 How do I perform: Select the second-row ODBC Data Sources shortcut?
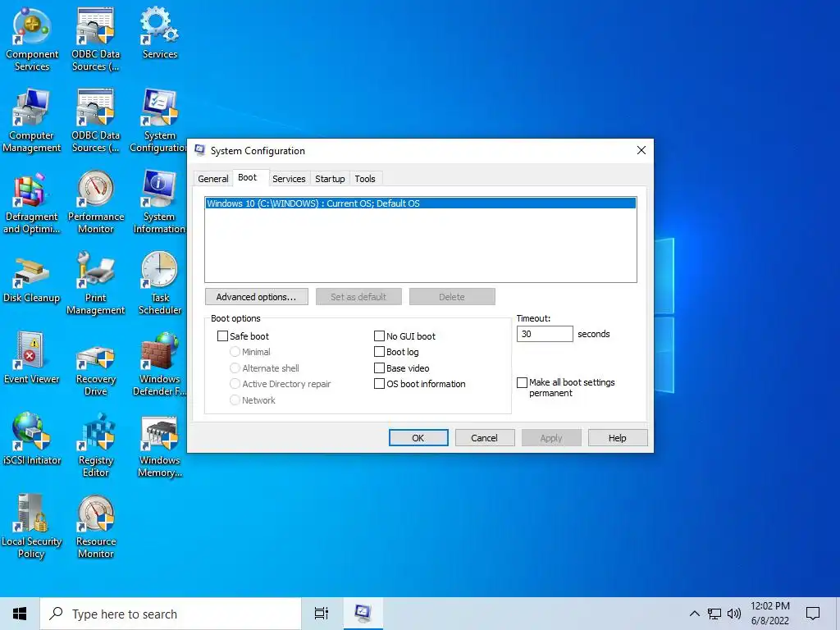tap(95, 121)
